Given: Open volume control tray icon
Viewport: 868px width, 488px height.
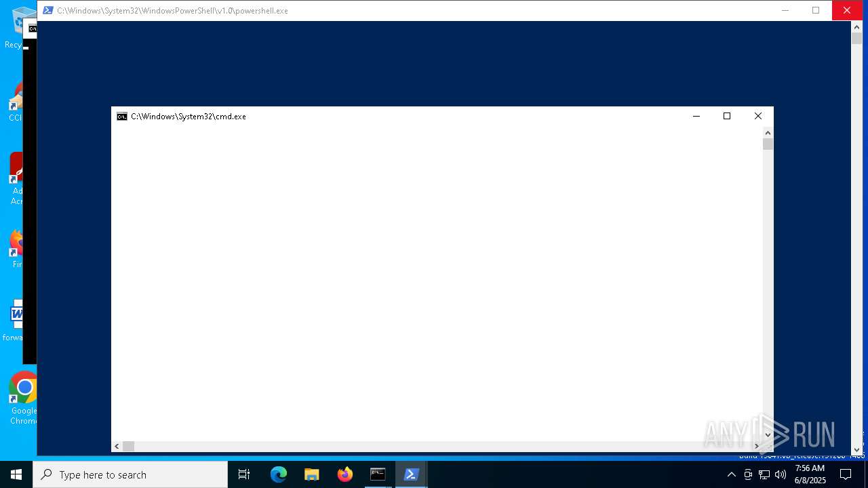Looking at the screenshot, I should pyautogui.click(x=781, y=474).
